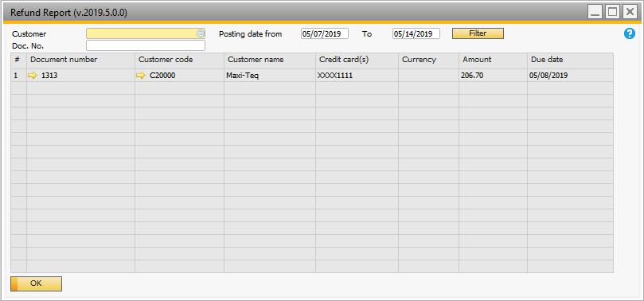
Task: Sort by Customer code column header
Action: [179, 60]
